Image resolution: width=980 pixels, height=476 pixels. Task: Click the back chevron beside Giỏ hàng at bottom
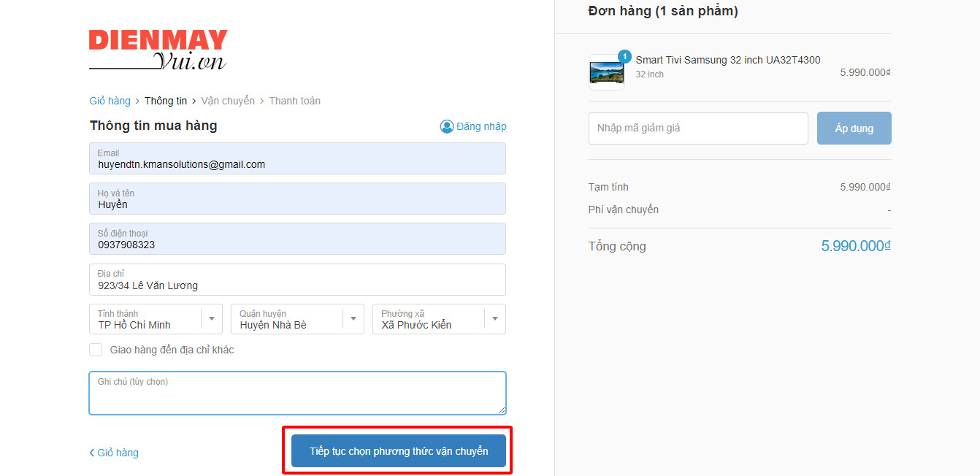coord(92,453)
